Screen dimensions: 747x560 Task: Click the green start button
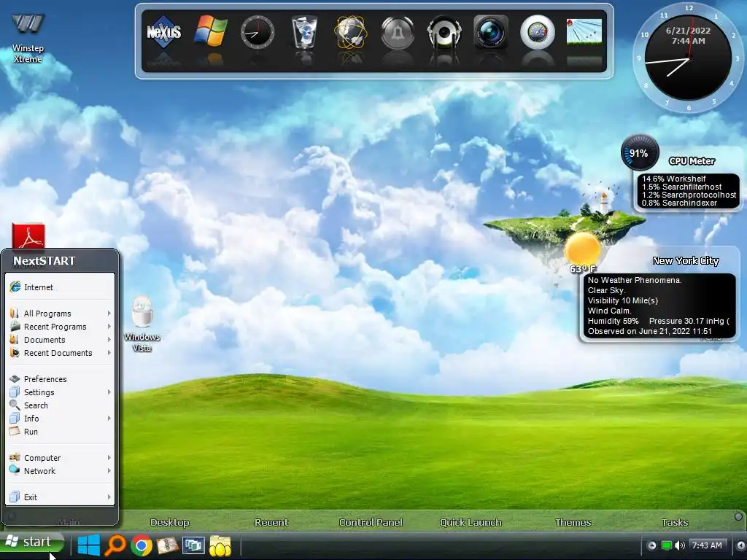click(x=32, y=542)
